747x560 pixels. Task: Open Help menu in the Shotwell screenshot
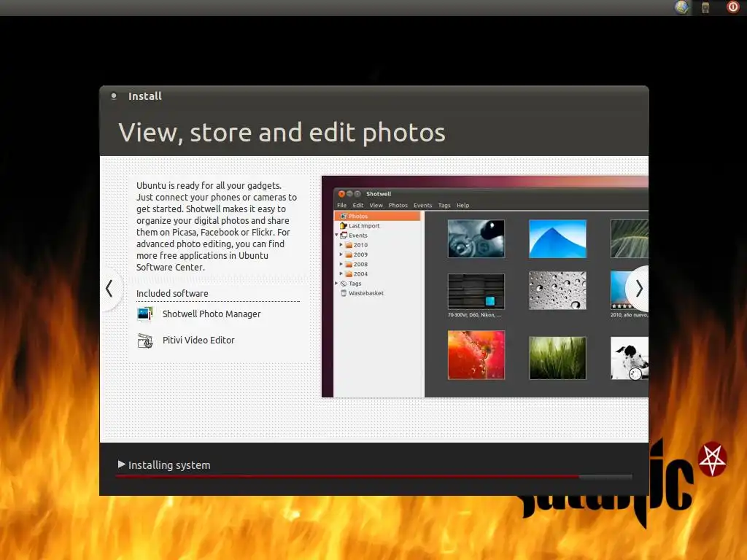463,205
